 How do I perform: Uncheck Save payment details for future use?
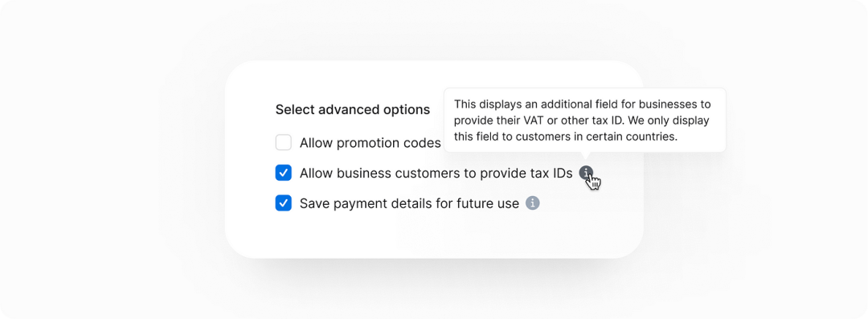tap(284, 203)
